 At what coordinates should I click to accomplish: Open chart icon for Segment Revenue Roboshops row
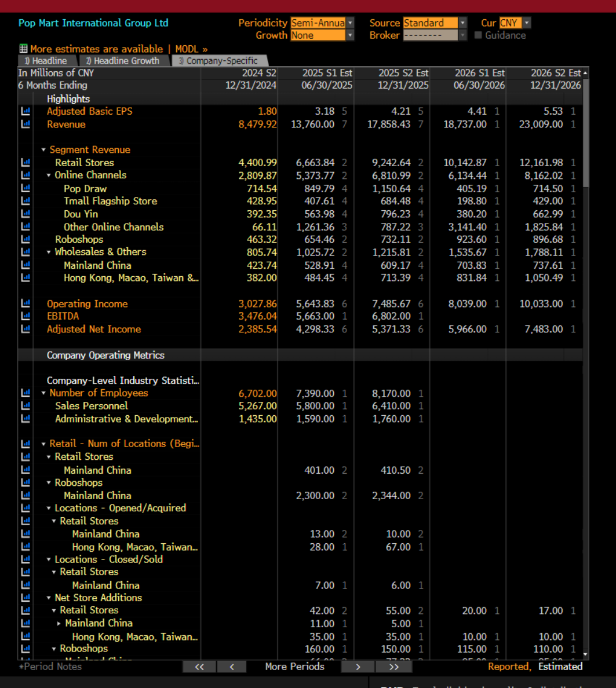(25, 239)
